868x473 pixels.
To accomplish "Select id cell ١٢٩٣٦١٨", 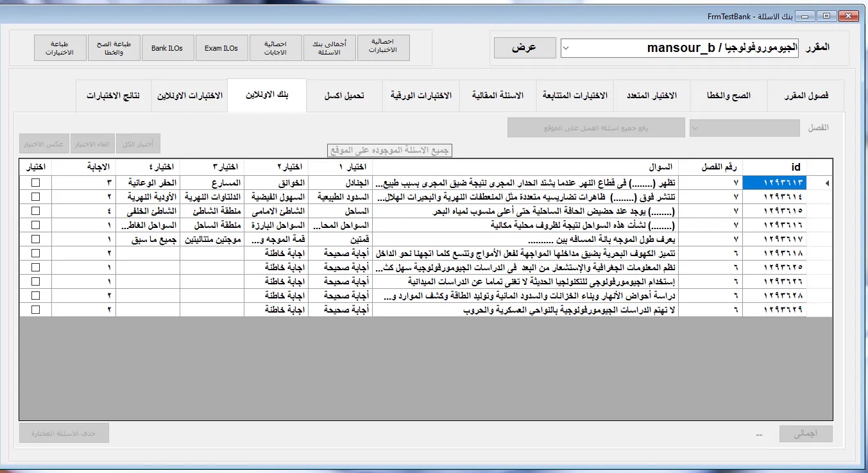I will click(775, 254).
